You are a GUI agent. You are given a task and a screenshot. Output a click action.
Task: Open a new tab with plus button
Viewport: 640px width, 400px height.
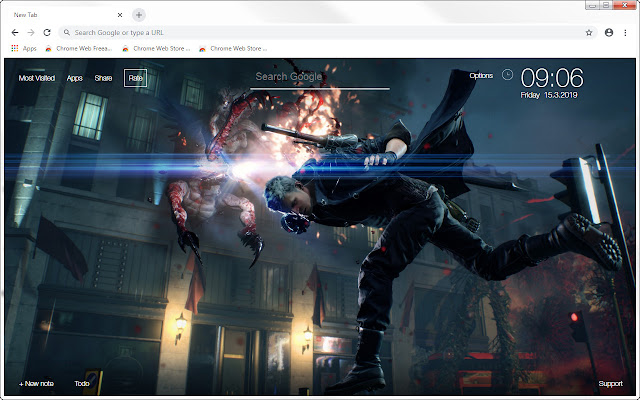(x=139, y=15)
